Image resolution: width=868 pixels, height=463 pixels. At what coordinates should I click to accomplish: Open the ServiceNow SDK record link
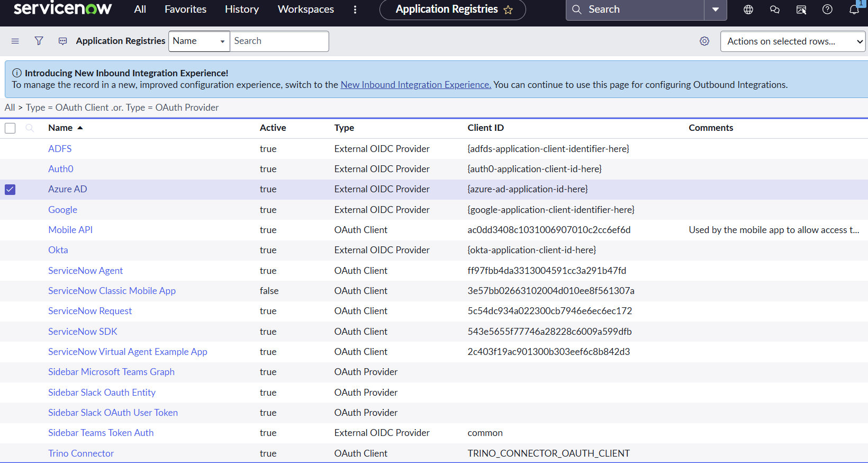click(83, 332)
